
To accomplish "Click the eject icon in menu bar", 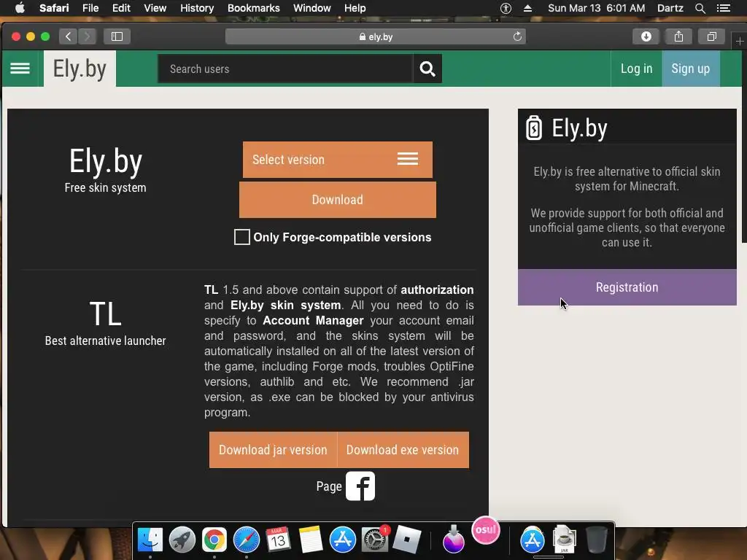I will pyautogui.click(x=527, y=8).
